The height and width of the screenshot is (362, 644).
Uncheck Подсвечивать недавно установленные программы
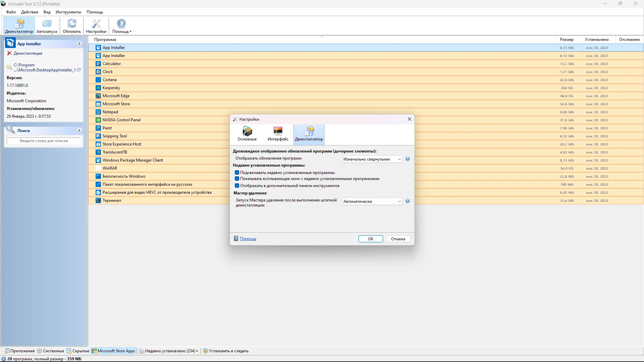pyautogui.click(x=237, y=173)
